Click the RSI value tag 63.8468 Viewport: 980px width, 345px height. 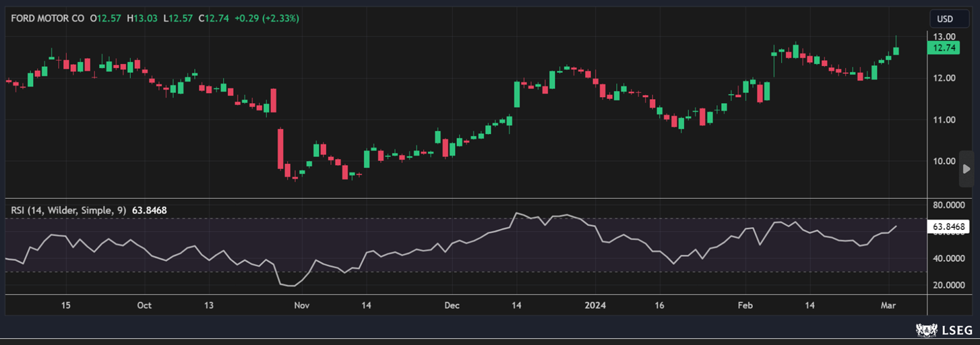tap(948, 227)
